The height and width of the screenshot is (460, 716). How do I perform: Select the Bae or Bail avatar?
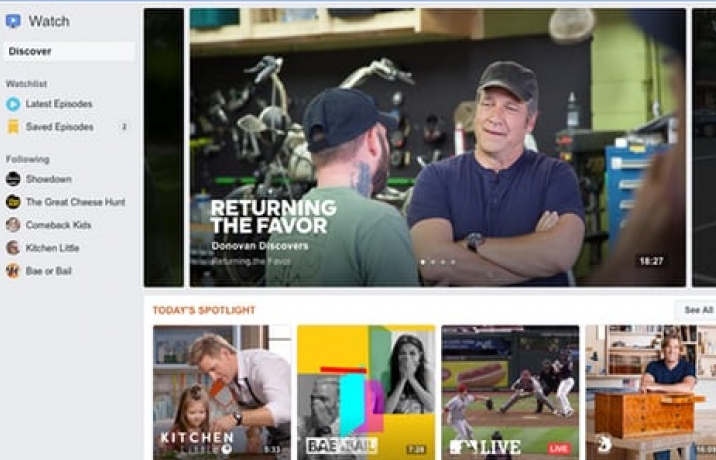pos(13,271)
